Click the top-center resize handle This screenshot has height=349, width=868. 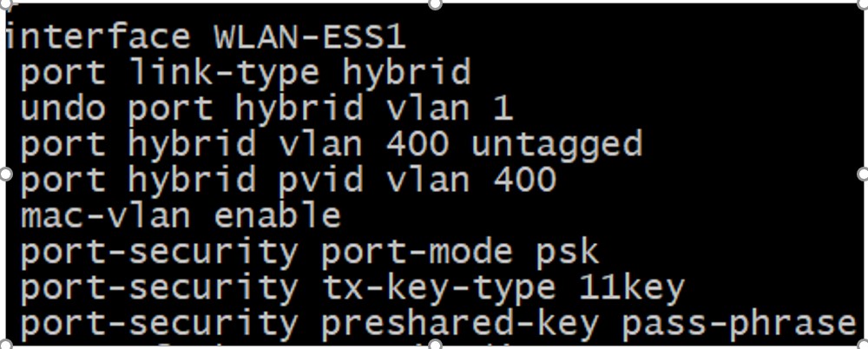click(434, 4)
